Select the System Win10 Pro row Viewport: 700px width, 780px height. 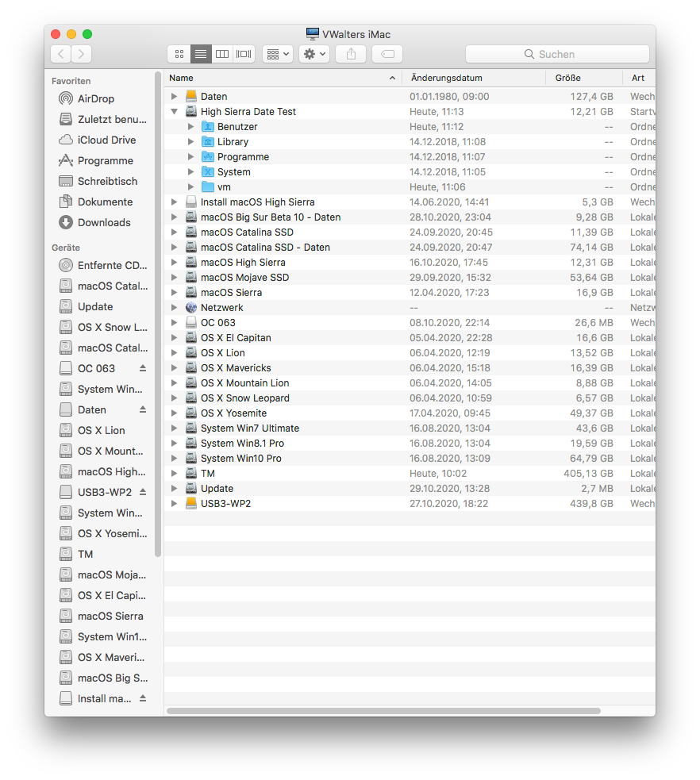410,458
